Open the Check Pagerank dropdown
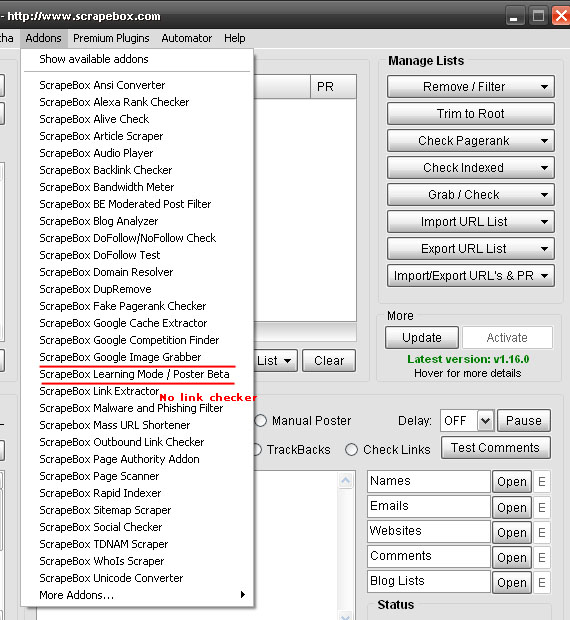The height and width of the screenshot is (620, 570). coord(471,140)
